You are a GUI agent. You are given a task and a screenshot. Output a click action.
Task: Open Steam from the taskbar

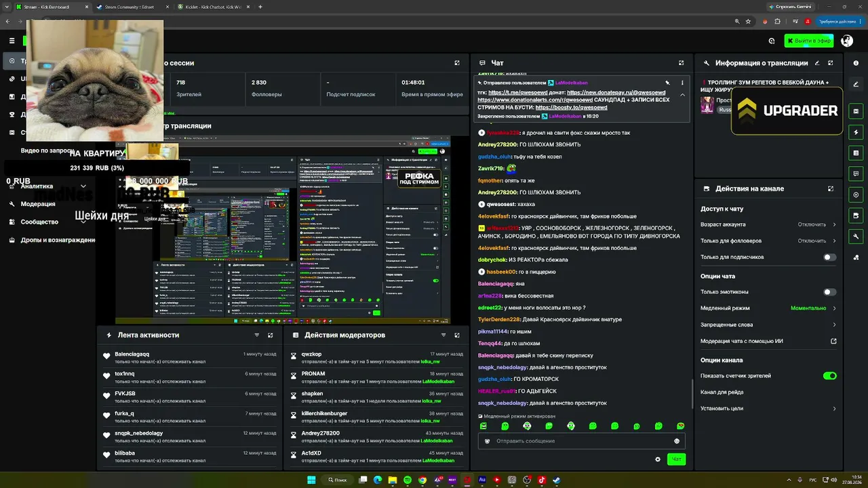click(557, 480)
